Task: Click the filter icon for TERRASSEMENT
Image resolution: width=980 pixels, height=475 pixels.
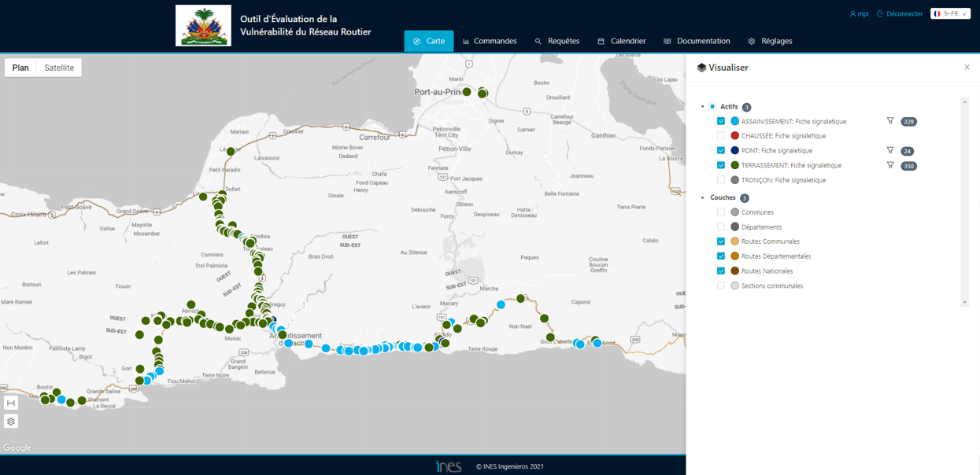Action: coord(890,165)
